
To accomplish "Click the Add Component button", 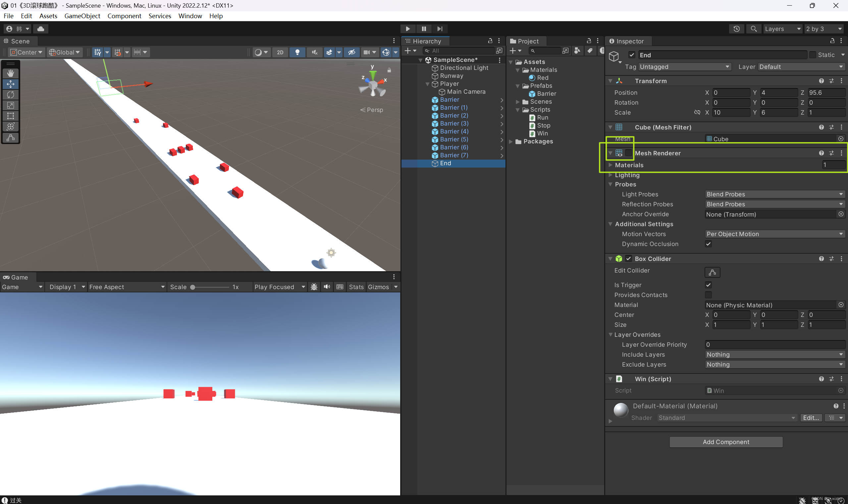I will [x=726, y=442].
